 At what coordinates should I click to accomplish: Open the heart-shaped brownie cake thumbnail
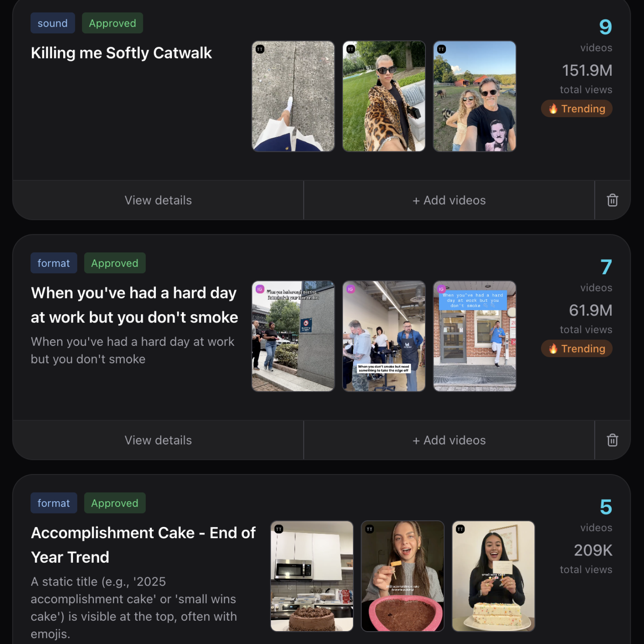(403, 576)
